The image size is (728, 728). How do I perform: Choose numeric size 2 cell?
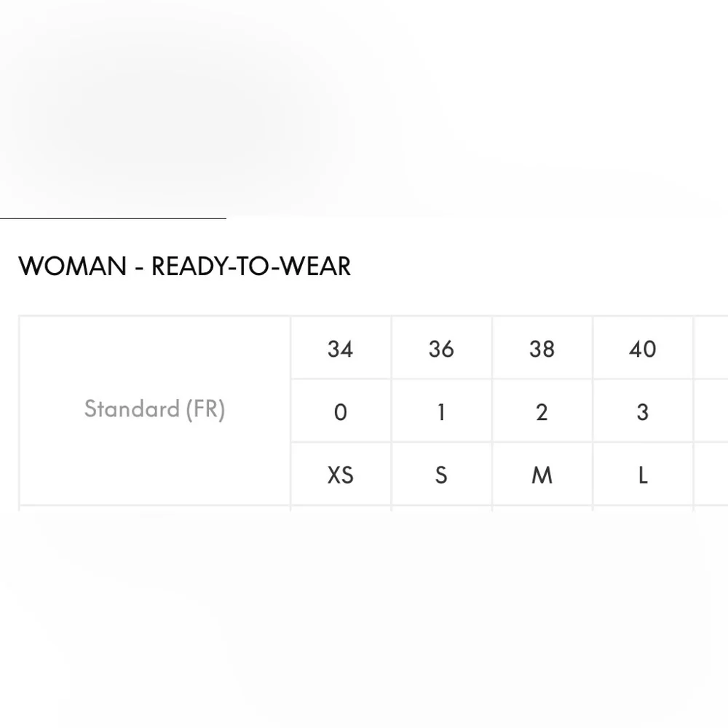pyautogui.click(x=542, y=412)
